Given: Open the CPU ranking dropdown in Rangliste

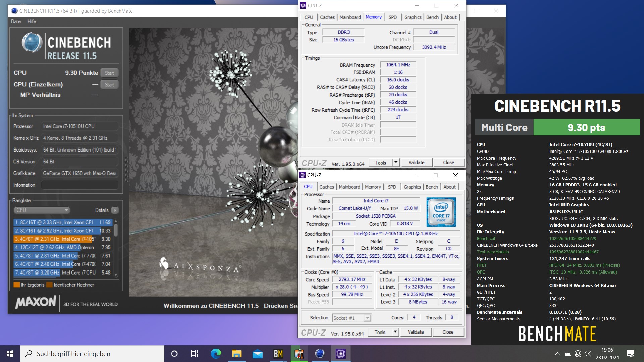Looking at the screenshot, I should point(42,210).
